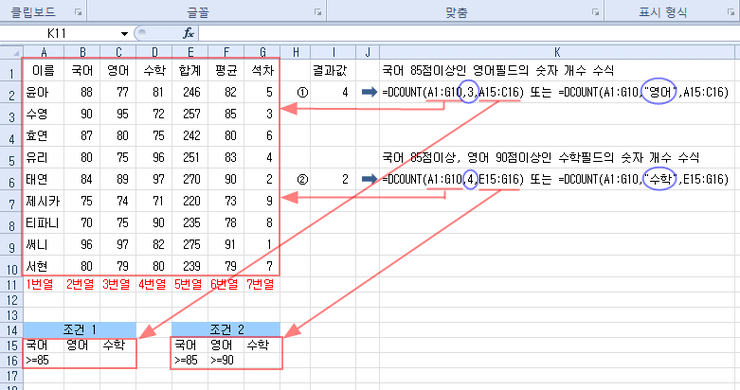Viewport: 740px width, 390px height.
Task: Select all cells with corner button
Action: coord(12,51)
